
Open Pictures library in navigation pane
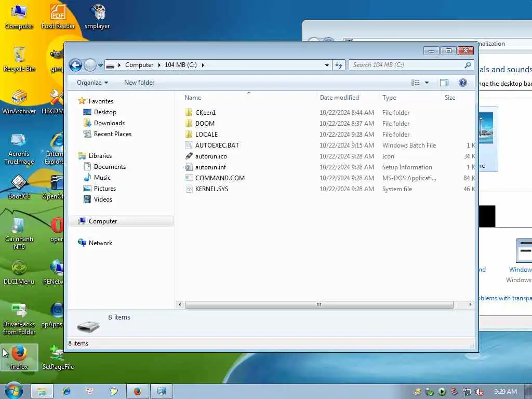click(104, 188)
